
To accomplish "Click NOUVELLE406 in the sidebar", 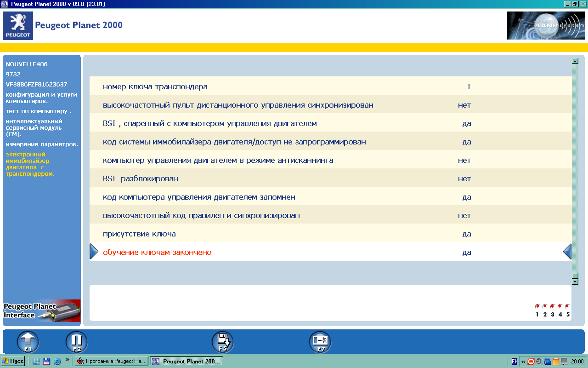I will [27, 64].
